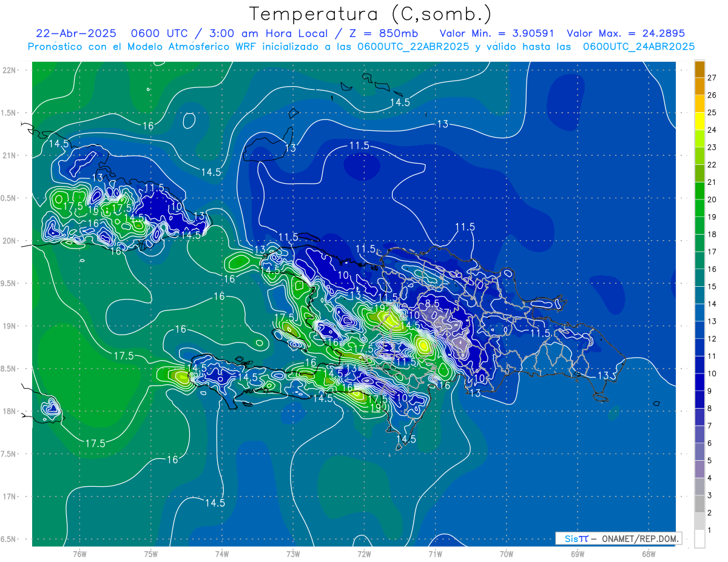Click the "20N" latitude axis label
The width and height of the screenshot is (728, 562).
[x=9, y=241]
